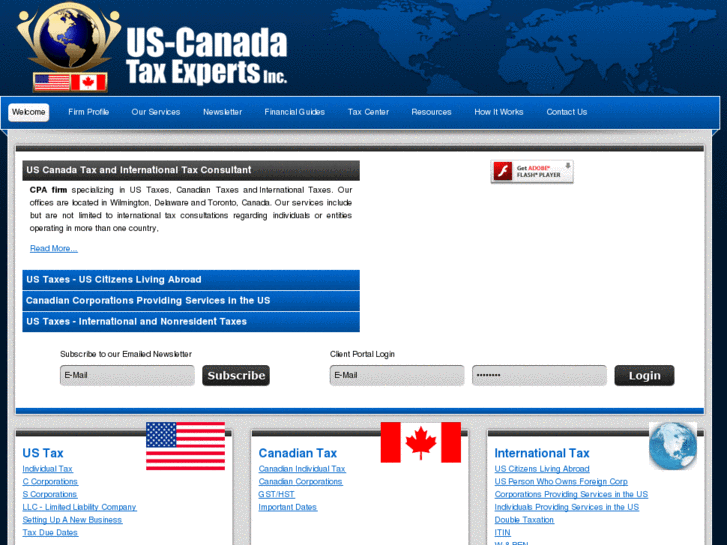Click the US-Canada Tax Experts Inc. title text
The width and height of the screenshot is (727, 545).
[207, 56]
